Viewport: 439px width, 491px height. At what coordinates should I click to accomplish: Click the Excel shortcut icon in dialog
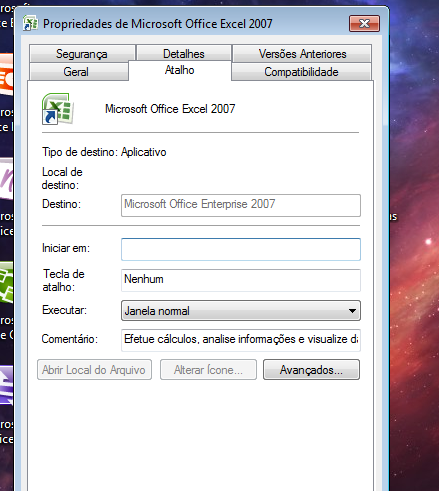tap(57, 109)
